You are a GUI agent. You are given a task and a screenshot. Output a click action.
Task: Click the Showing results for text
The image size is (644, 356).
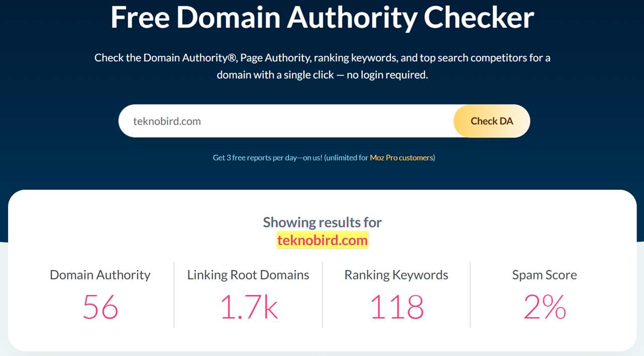point(323,222)
